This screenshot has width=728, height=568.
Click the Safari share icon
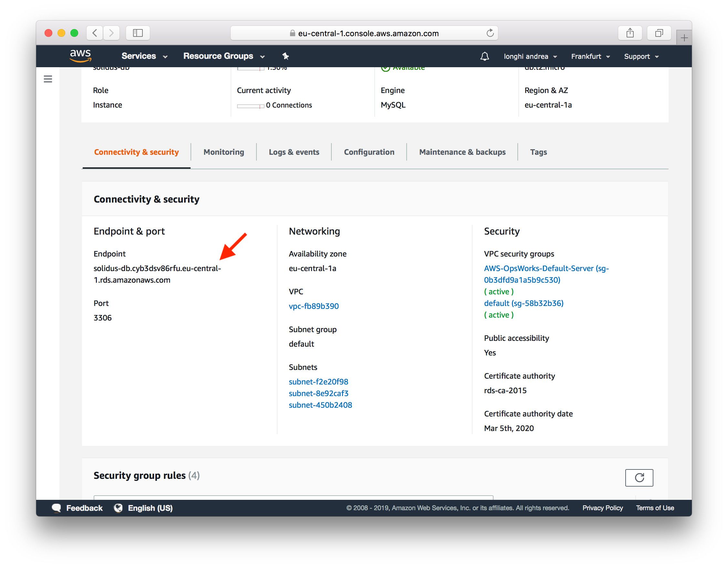[x=630, y=33]
